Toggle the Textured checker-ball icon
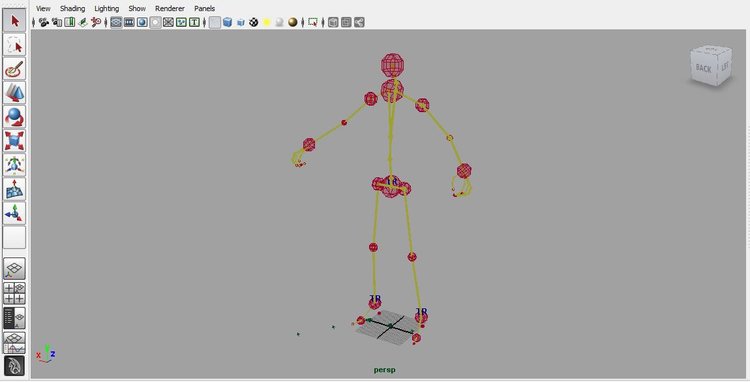 click(254, 22)
